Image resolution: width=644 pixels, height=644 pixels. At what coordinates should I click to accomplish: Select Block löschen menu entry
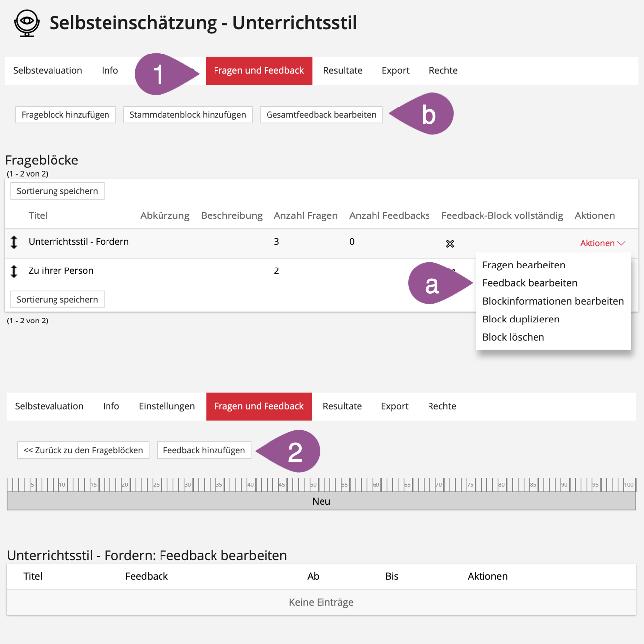[x=513, y=337]
